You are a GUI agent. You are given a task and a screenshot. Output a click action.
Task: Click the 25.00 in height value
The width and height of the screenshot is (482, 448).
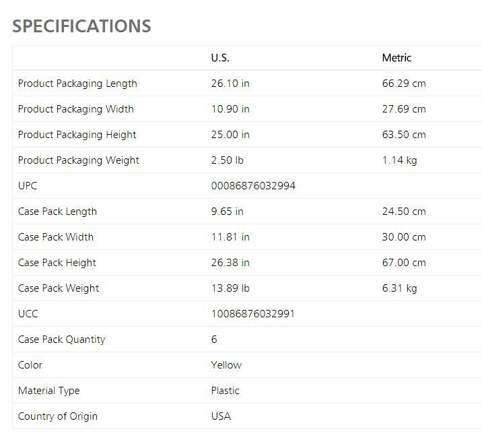point(230,135)
